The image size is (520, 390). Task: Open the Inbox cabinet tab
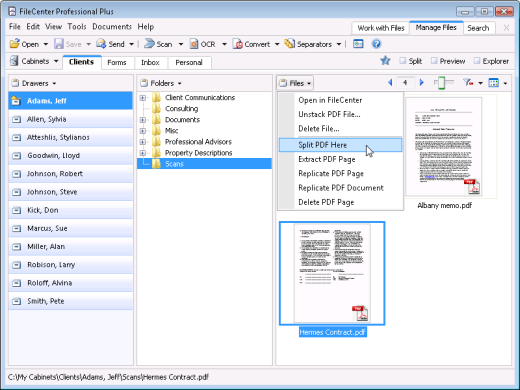[x=150, y=62]
